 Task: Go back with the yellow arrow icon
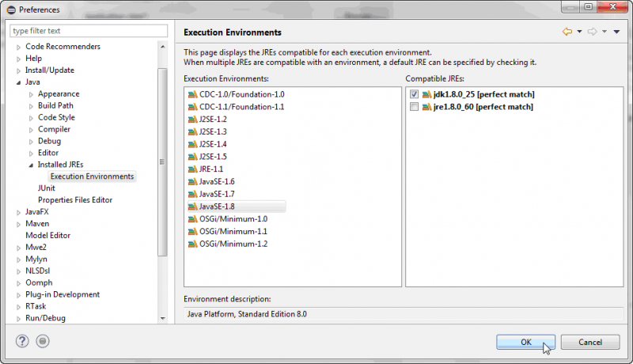(x=567, y=32)
